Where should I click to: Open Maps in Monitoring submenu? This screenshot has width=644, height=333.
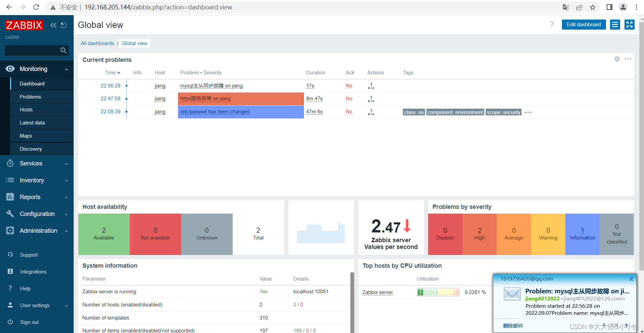(42, 136)
